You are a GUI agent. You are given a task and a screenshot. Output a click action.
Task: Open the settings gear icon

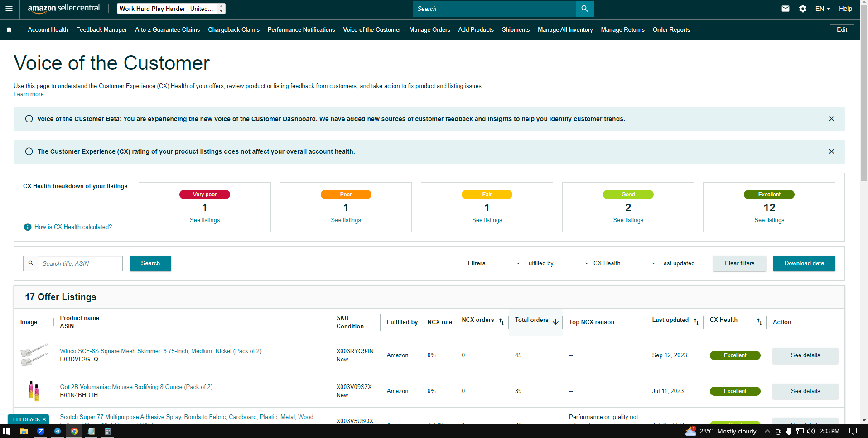coord(803,9)
